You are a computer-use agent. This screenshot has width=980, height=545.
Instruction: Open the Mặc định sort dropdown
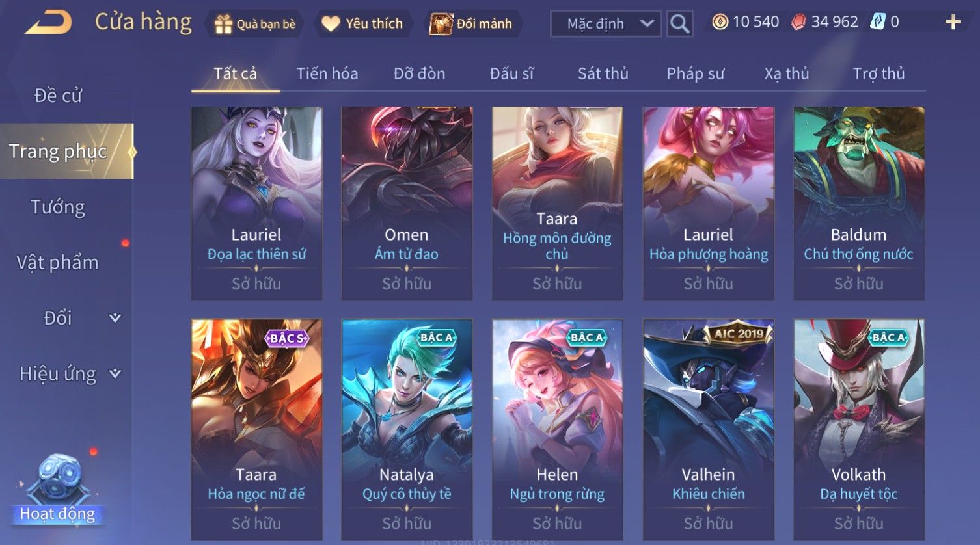pos(606,24)
